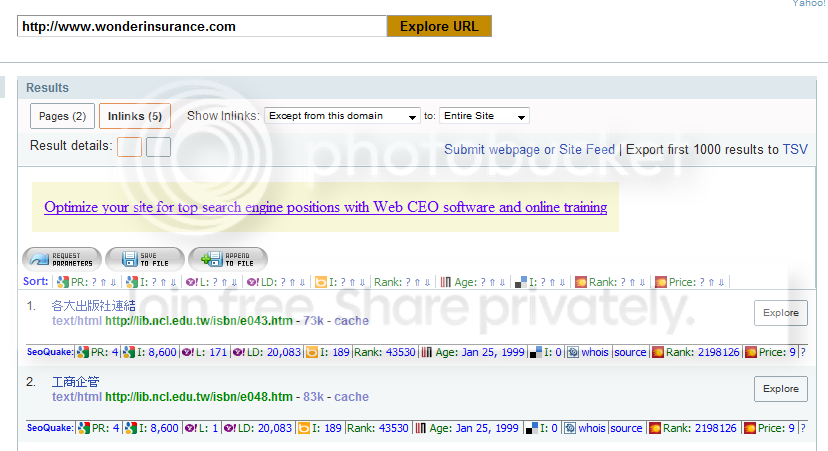This screenshot has width=828, height=451.
Task: Click the Explore URL button
Action: click(439, 26)
